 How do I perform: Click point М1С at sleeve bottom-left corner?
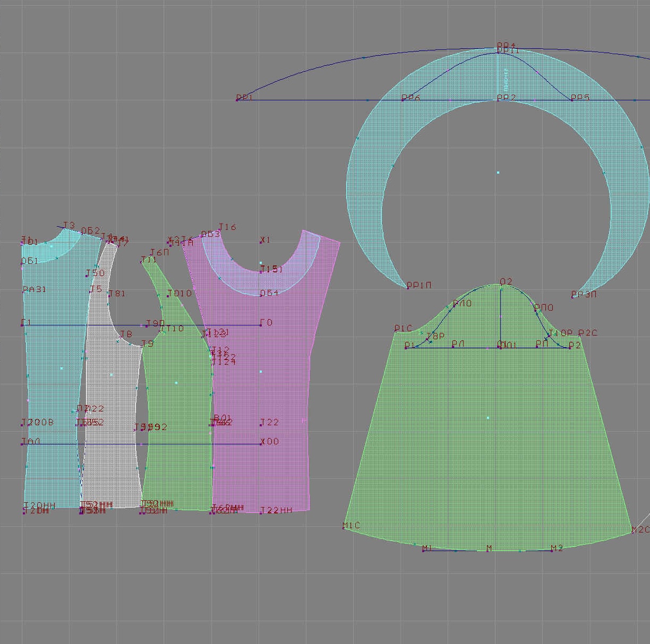click(344, 528)
